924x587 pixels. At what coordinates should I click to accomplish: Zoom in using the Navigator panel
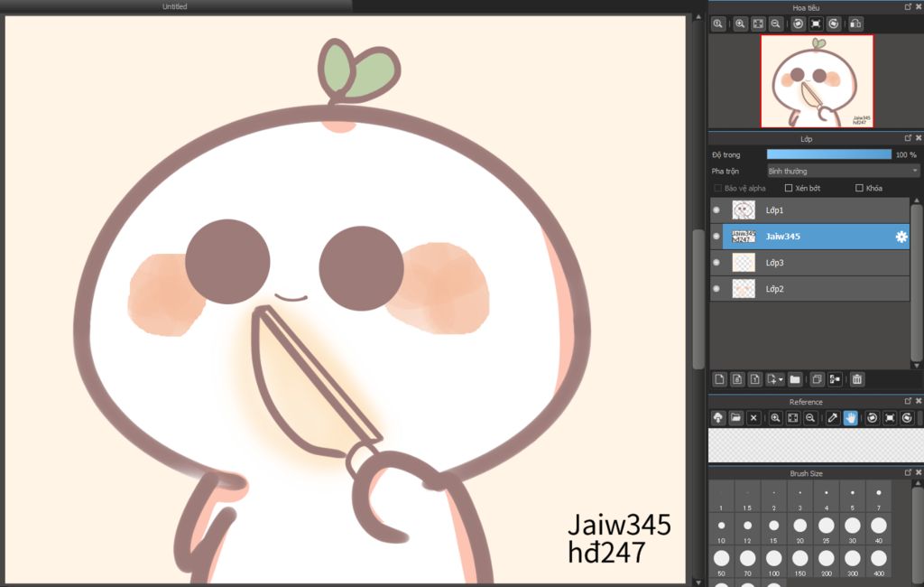point(740,24)
